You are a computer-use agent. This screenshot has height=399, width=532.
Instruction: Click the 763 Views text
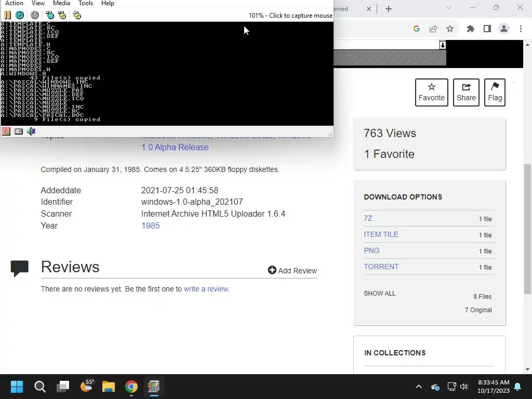(x=390, y=134)
